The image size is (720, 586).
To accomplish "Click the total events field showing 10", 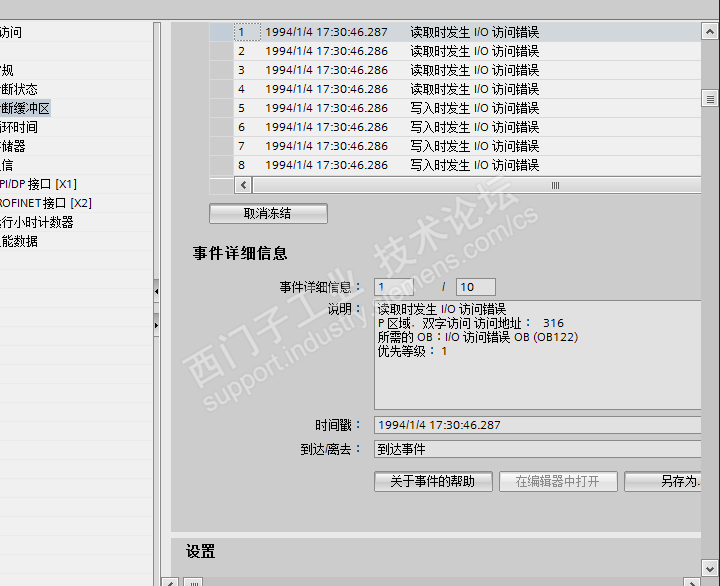I will (476, 287).
